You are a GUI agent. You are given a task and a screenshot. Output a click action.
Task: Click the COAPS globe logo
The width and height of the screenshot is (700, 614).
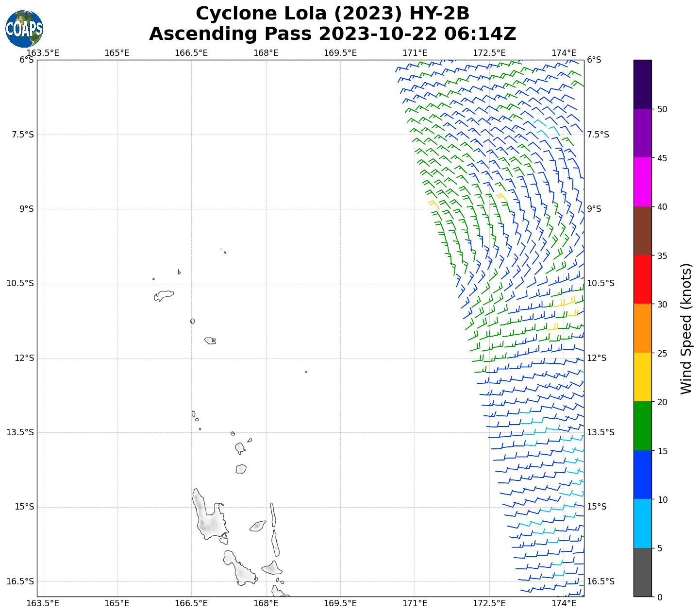point(24,29)
